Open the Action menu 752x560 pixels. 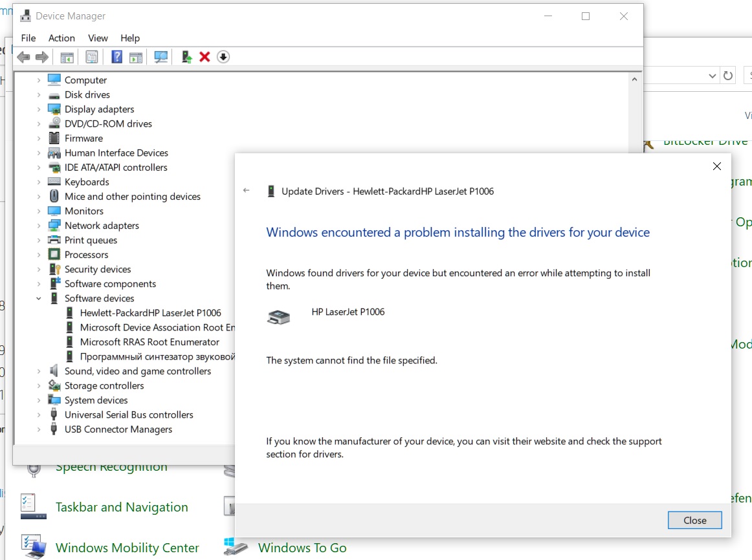click(61, 38)
